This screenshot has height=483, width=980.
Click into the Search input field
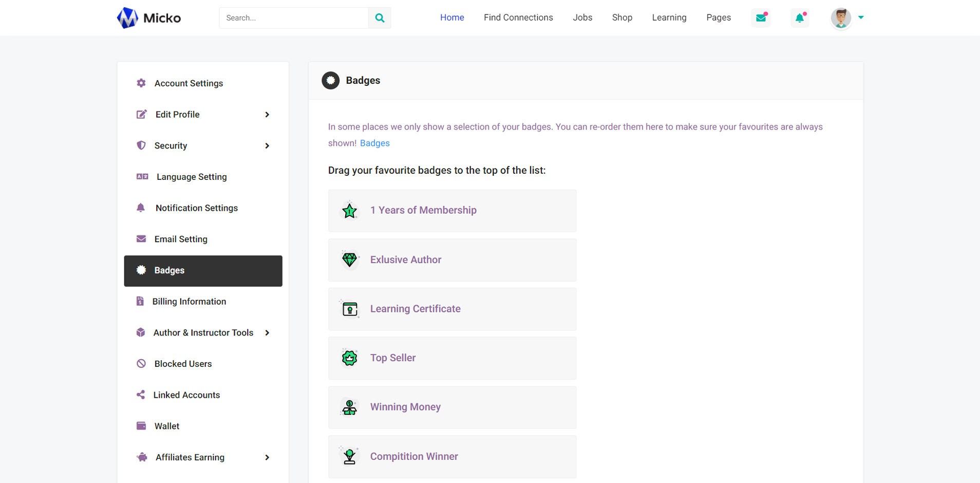[x=294, y=18]
